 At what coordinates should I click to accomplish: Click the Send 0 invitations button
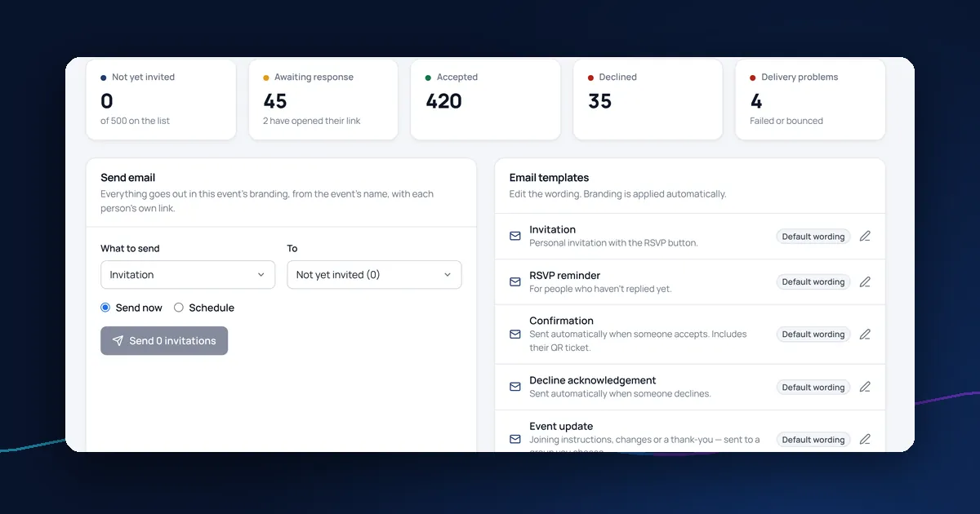point(164,341)
